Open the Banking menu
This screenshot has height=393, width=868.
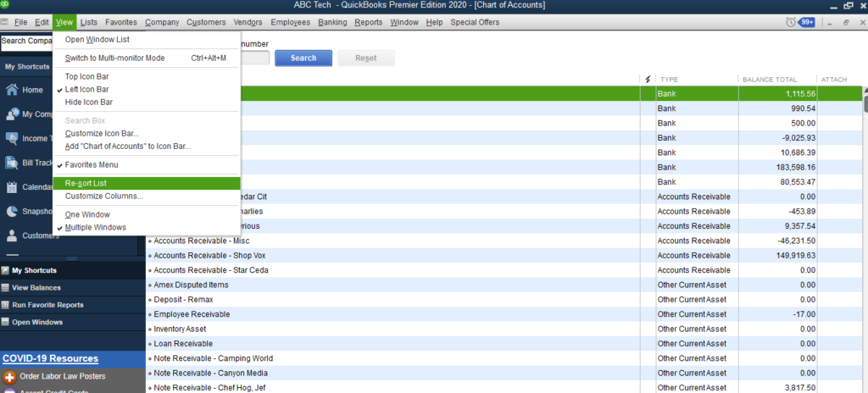pos(332,22)
